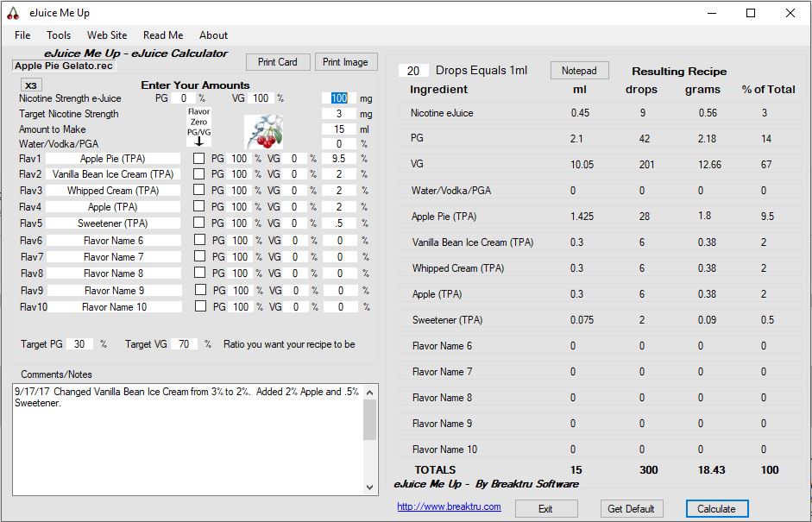Viewport: 812px width, 522px height.
Task: Click the Print Image button
Action: (345, 62)
